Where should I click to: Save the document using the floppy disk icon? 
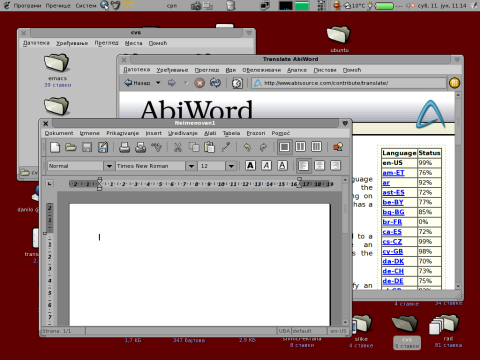point(87,147)
